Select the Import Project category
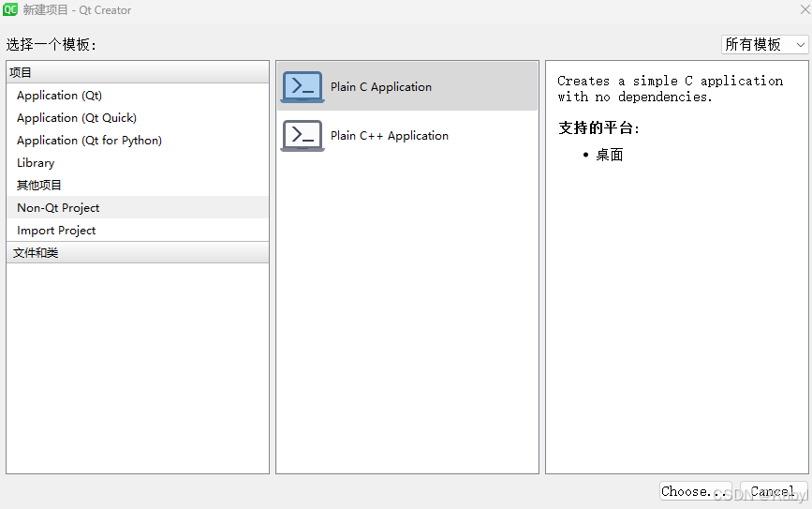812x509 pixels. (138, 231)
